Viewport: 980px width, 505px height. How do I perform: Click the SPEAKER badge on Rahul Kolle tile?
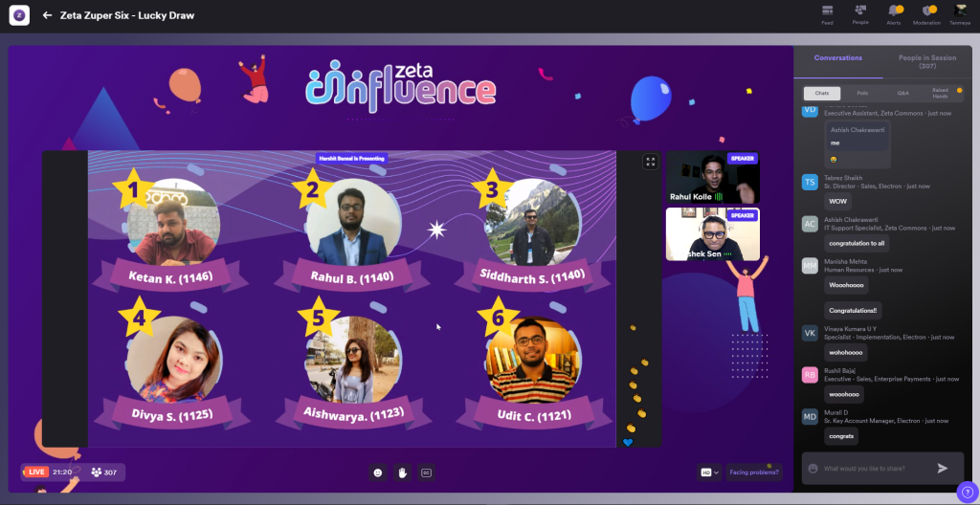point(743,159)
